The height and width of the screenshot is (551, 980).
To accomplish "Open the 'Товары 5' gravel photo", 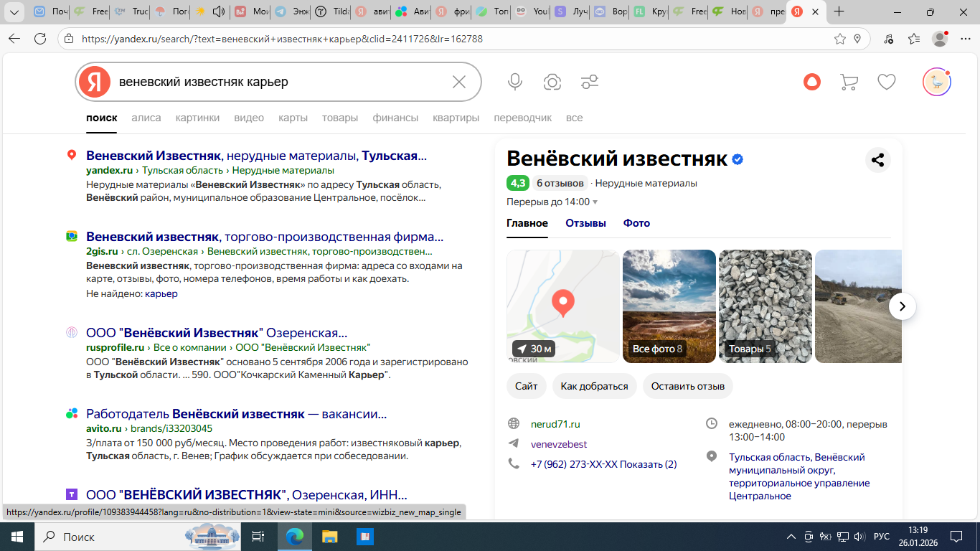I will coord(765,306).
